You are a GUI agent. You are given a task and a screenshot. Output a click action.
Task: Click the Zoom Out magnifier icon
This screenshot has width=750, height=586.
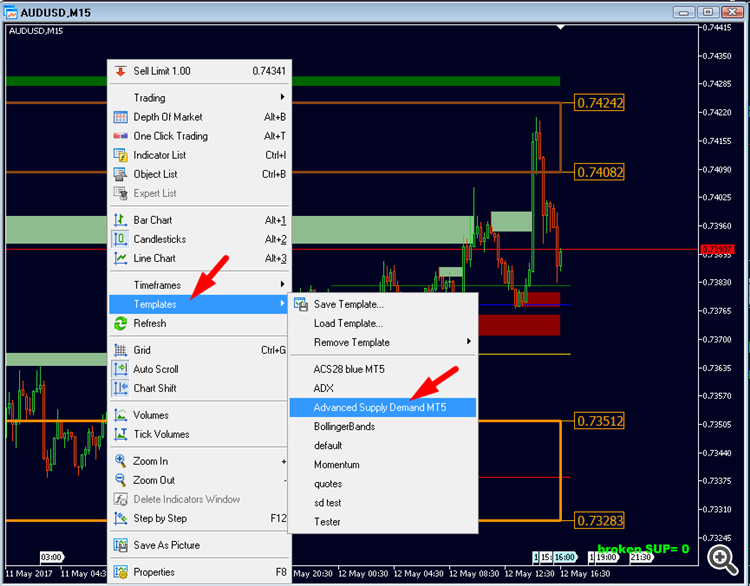point(121,480)
